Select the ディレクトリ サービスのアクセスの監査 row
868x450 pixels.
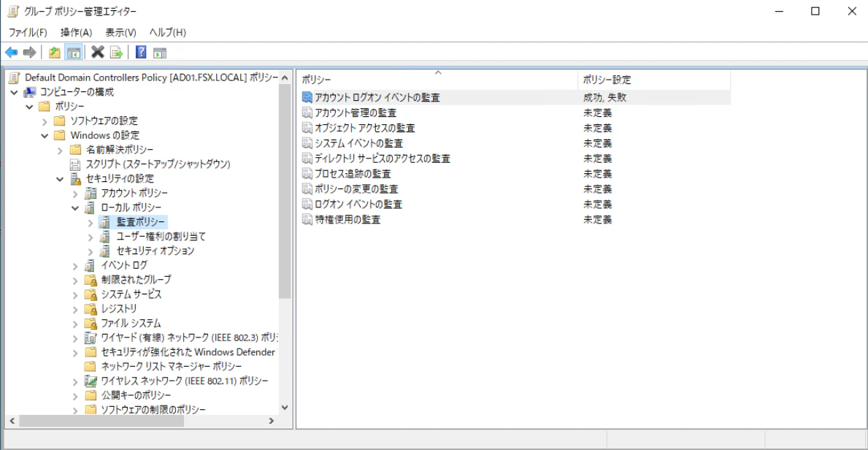(514, 159)
